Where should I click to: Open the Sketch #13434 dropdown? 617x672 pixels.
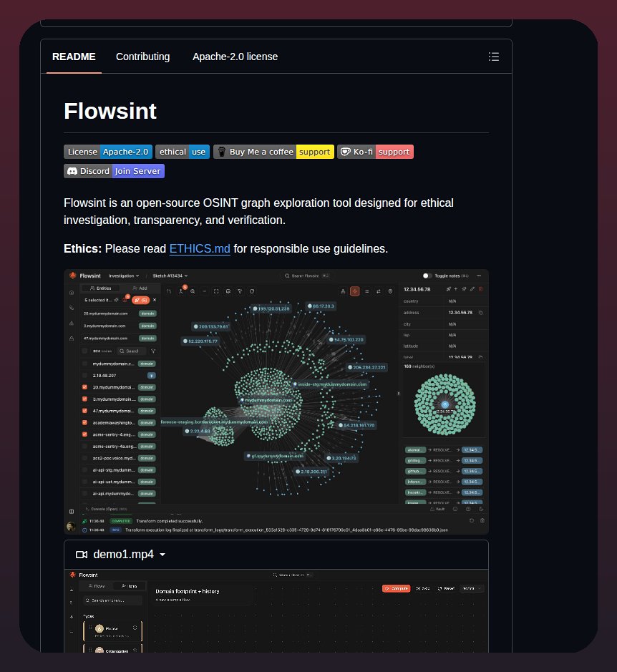pos(170,276)
